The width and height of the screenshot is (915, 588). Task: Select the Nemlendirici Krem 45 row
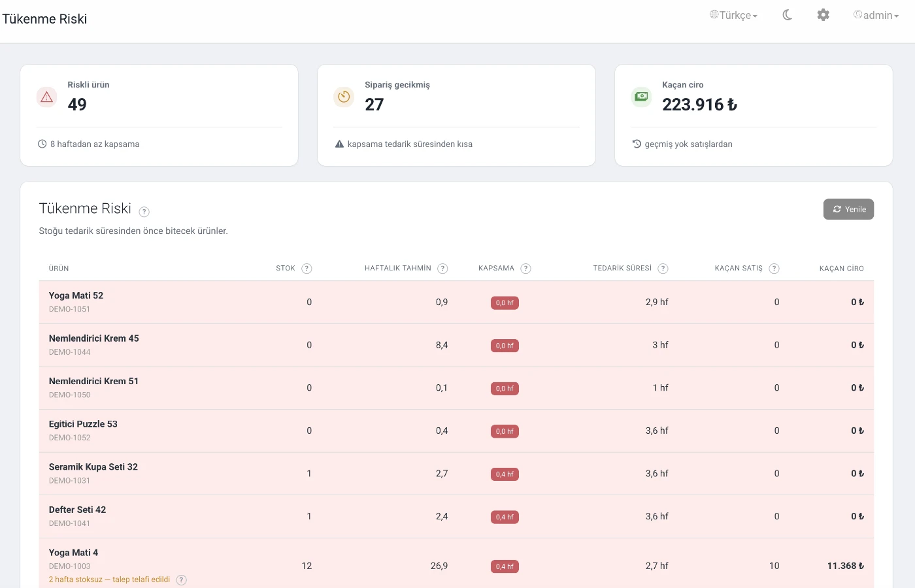tap(456, 345)
